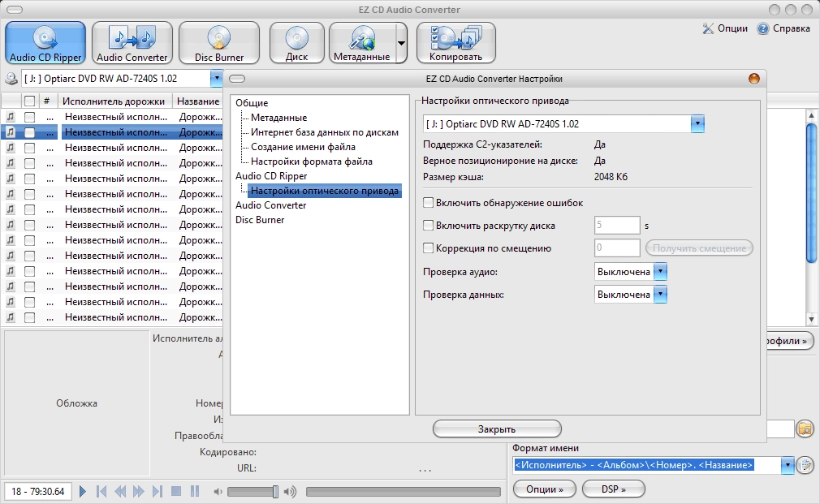Open the Disc Burner mode
Viewport: 820px width, 504px height.
pos(219,43)
